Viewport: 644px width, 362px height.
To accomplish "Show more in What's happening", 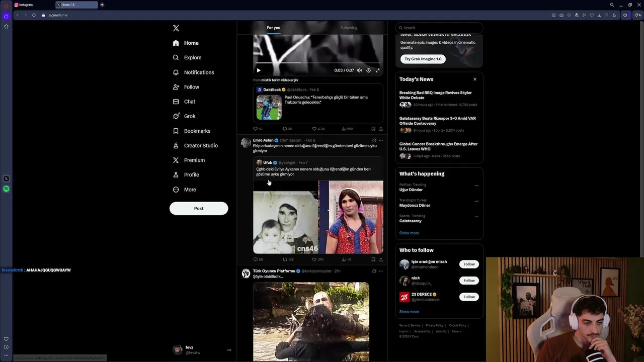I will tap(409, 233).
